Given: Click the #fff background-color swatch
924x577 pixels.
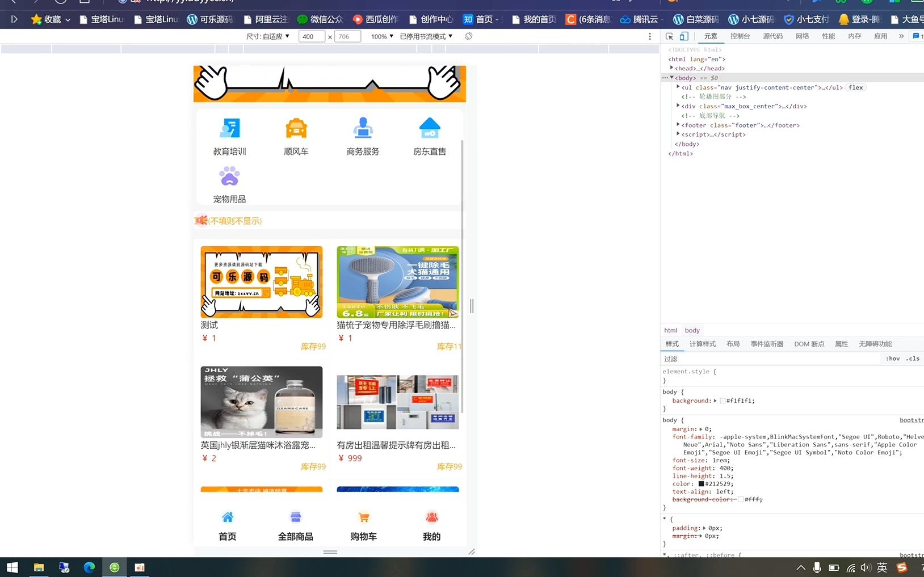Looking at the screenshot, I should click(741, 499).
